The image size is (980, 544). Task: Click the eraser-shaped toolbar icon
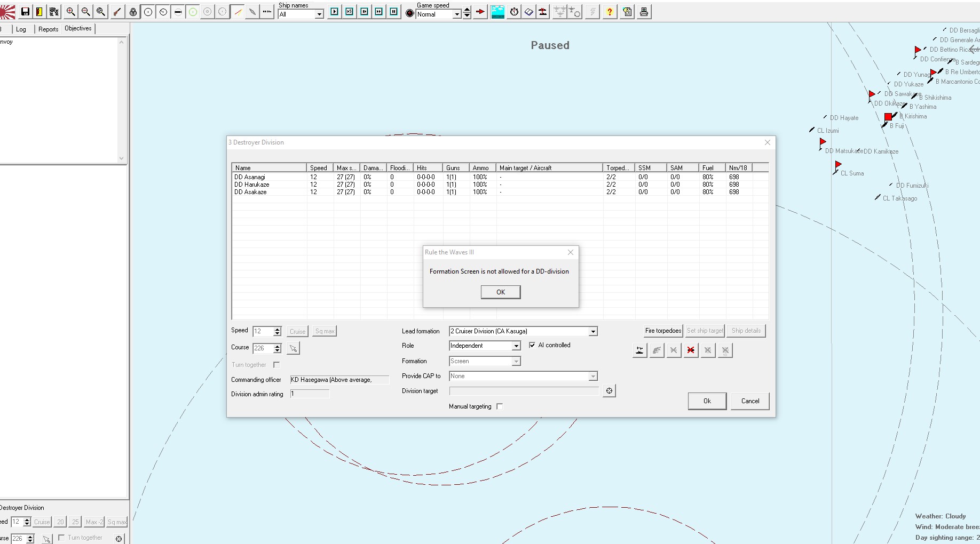(x=528, y=12)
